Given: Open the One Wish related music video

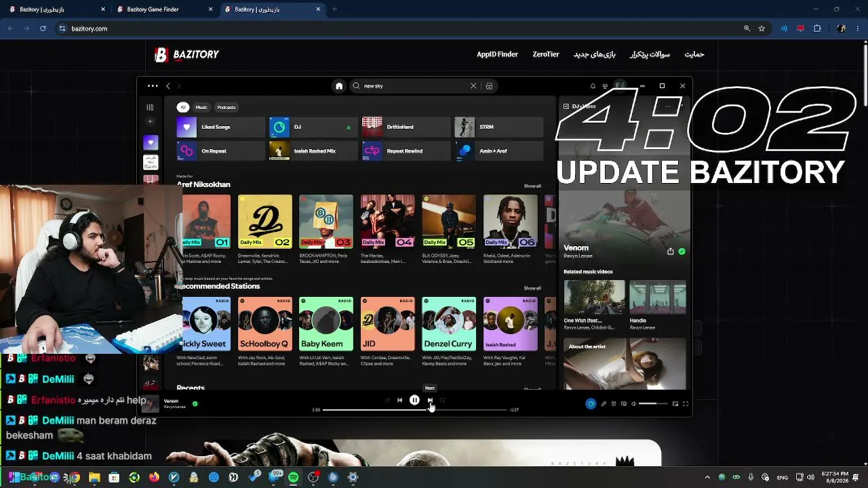Looking at the screenshot, I should (594, 298).
